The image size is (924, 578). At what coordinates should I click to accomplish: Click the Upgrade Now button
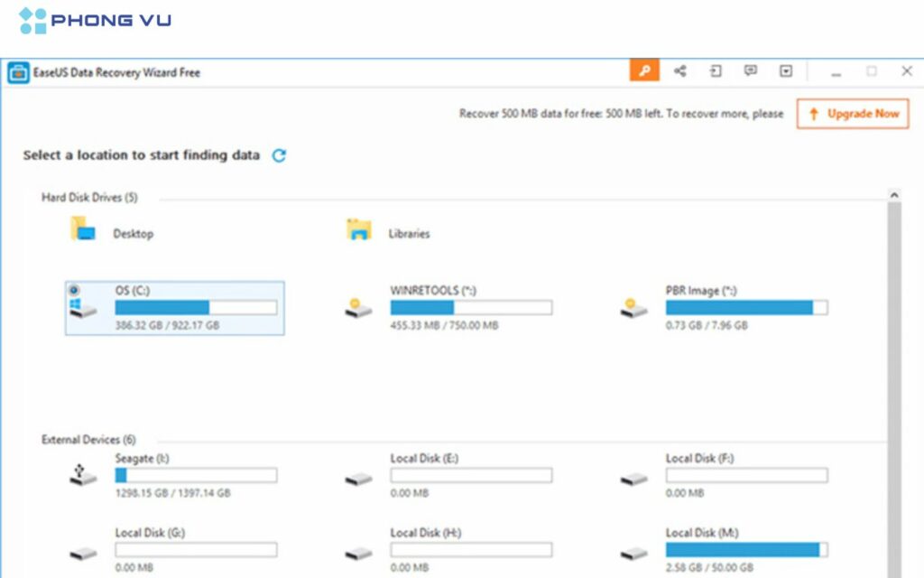coord(853,114)
